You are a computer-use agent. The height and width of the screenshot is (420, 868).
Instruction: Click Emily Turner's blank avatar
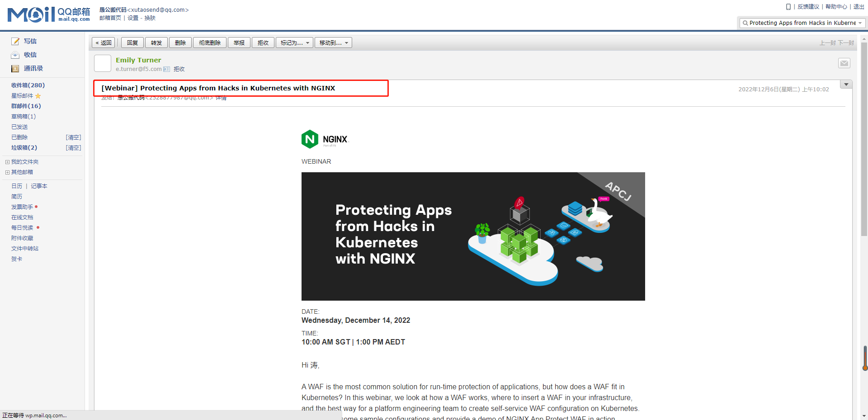pyautogui.click(x=103, y=63)
